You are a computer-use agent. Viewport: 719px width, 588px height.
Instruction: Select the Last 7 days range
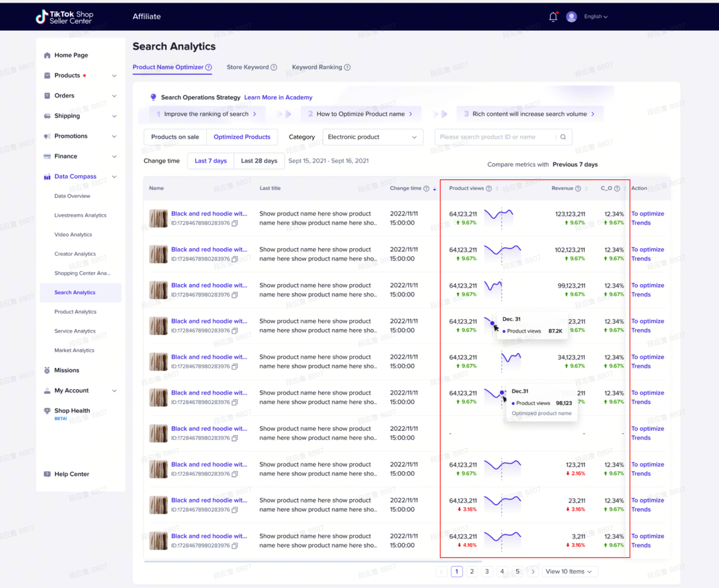coord(211,161)
